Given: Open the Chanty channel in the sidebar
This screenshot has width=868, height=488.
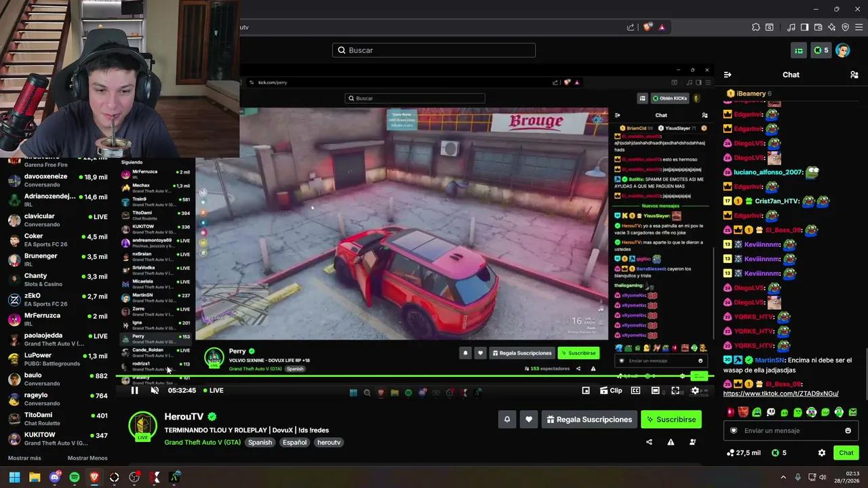Looking at the screenshot, I should [x=58, y=280].
